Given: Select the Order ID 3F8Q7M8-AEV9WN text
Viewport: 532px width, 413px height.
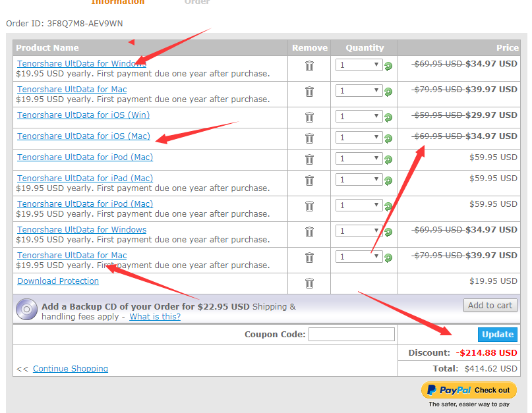Looking at the screenshot, I should pos(85,24).
